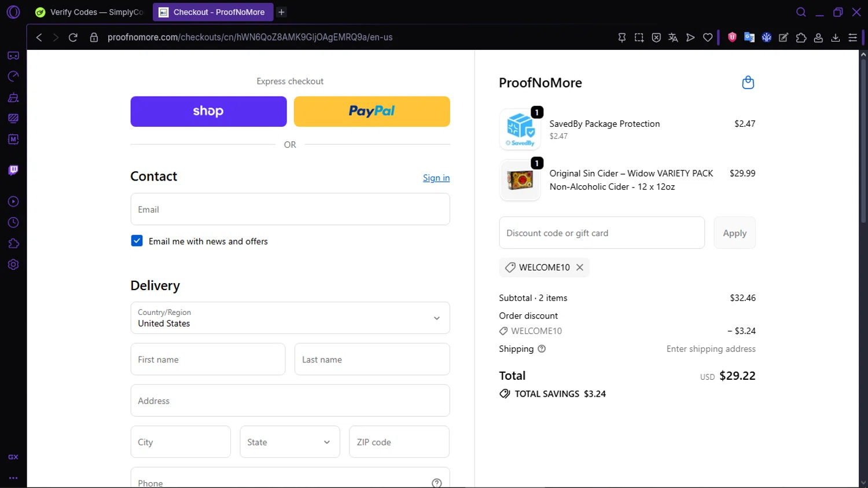Open the Google Translate extension icon
The height and width of the screenshot is (488, 868).
pyautogui.click(x=749, y=37)
